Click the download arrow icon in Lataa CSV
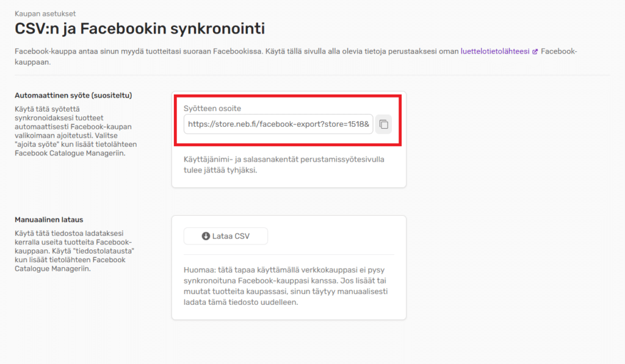This screenshot has width=625, height=364. pyautogui.click(x=206, y=237)
